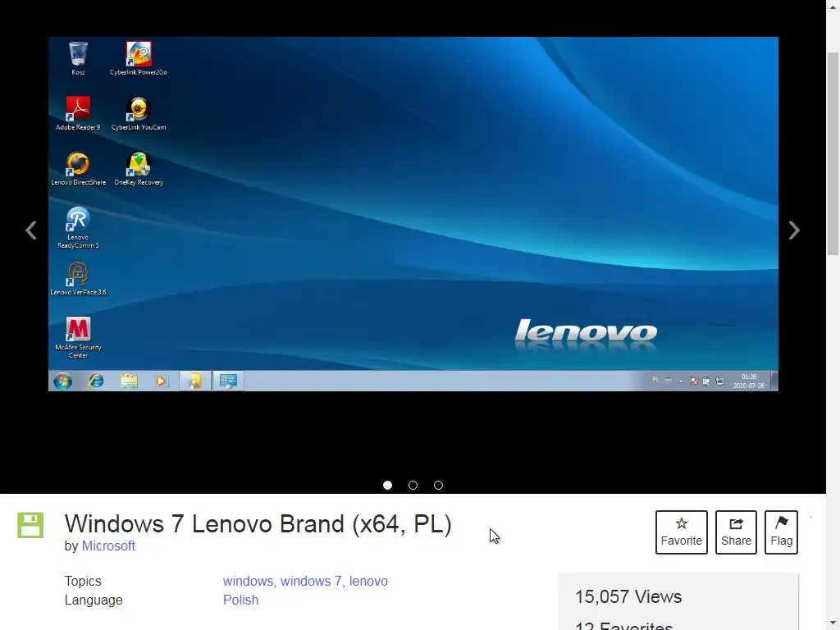The image size is (840, 630).
Task: Click the Kosz recycle bin icon in screenshot
Action: pos(78,58)
